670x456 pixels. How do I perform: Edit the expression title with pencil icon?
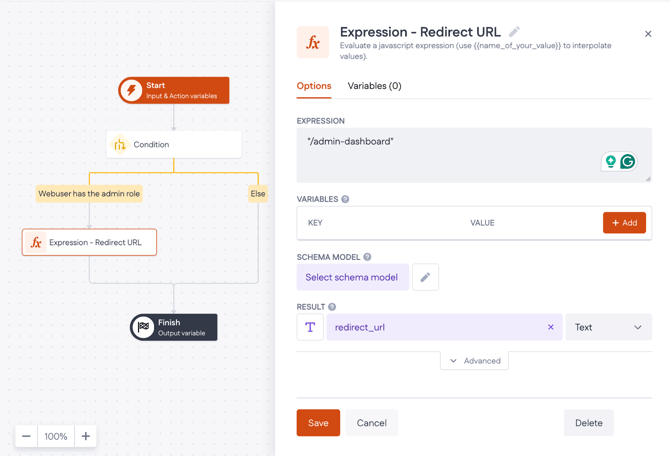pos(514,32)
